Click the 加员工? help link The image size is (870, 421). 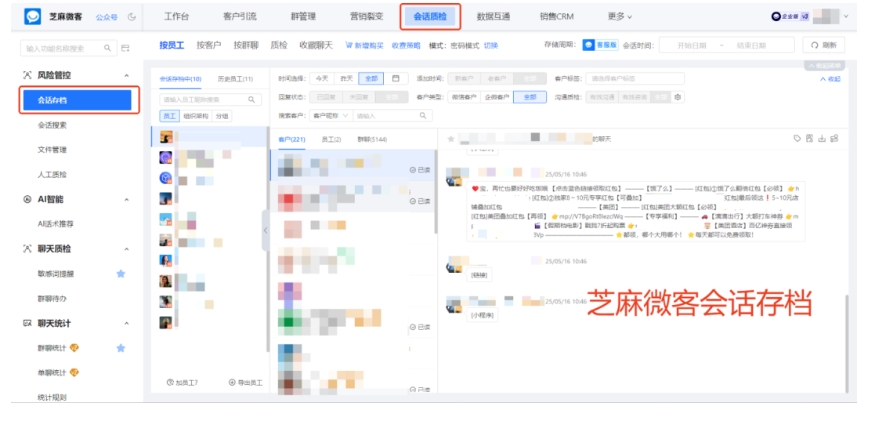coord(182,383)
